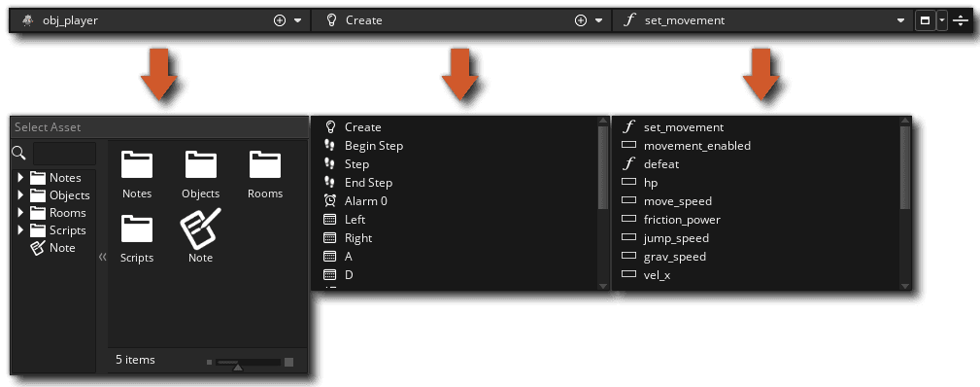The width and height of the screenshot is (980, 387).
Task: Click the function icon next to defeat
Action: [x=628, y=164]
